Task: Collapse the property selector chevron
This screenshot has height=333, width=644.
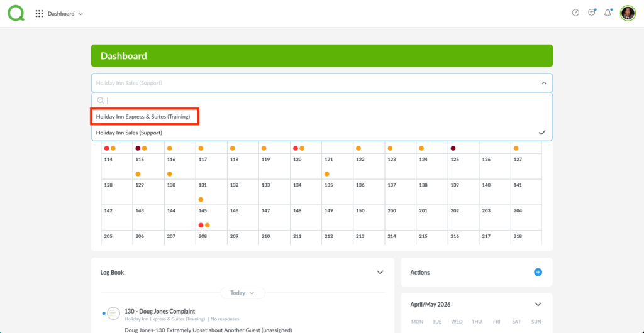Action: click(x=543, y=83)
